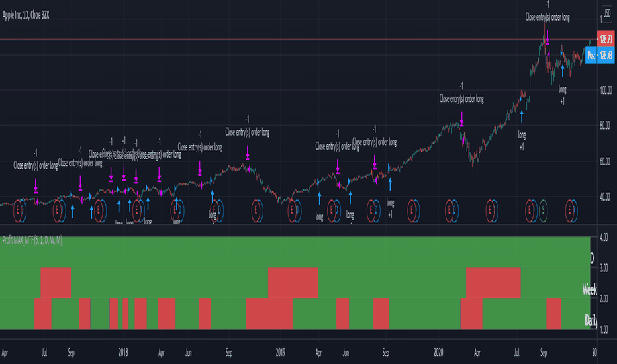Screen dimensions: 617x364
Task: Click the magenta close-entry arrow near September 2020
Action: click(x=547, y=37)
